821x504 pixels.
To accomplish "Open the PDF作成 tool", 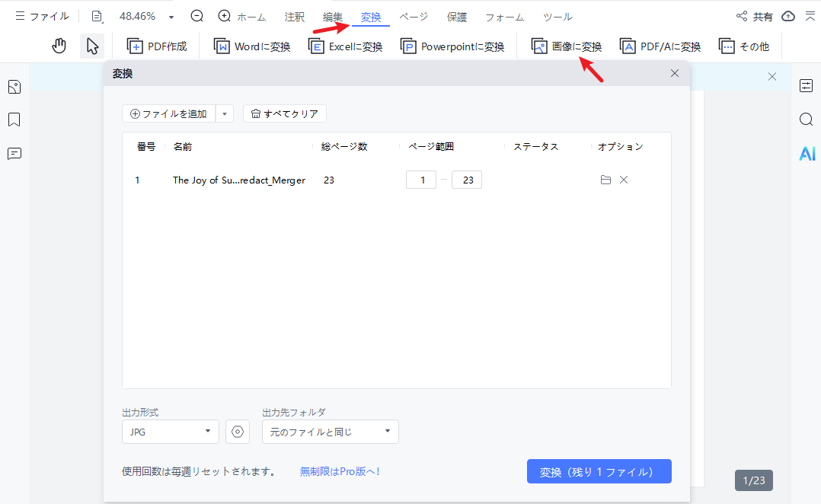I will [158, 46].
